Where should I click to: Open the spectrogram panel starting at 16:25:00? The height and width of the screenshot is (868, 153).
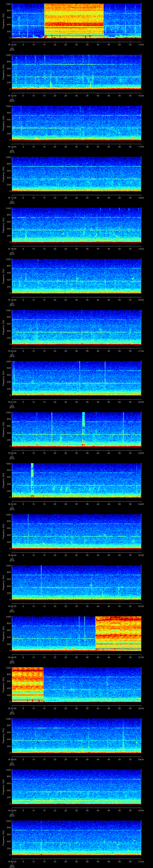(x=77, y=582)
